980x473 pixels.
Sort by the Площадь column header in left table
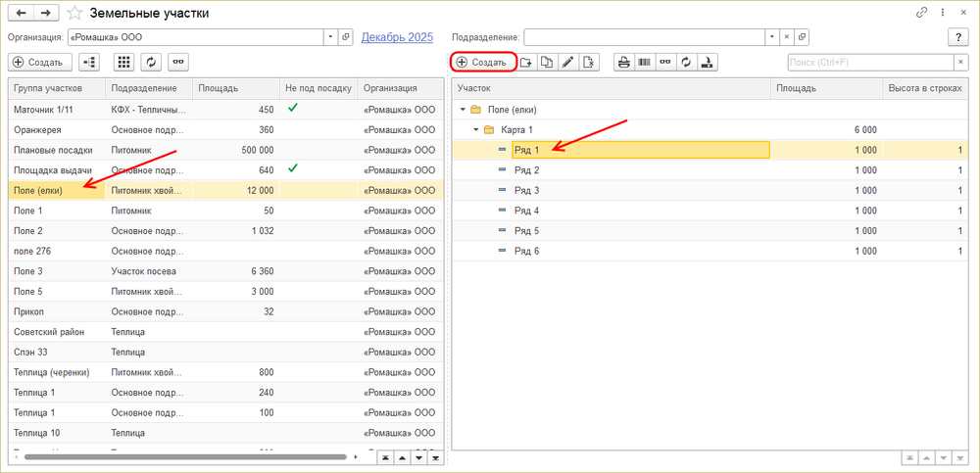[x=235, y=88]
